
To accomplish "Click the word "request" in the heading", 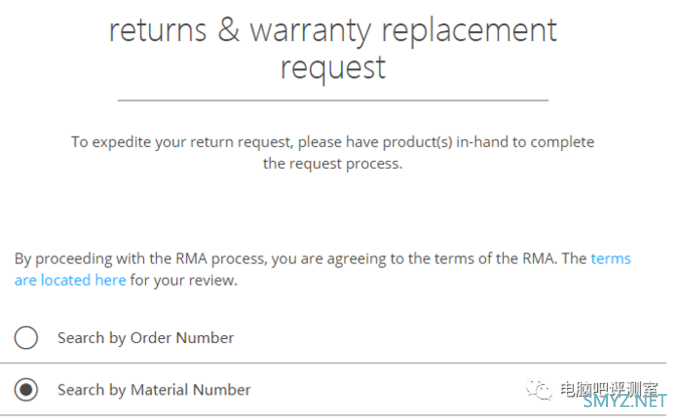I will point(333,68).
